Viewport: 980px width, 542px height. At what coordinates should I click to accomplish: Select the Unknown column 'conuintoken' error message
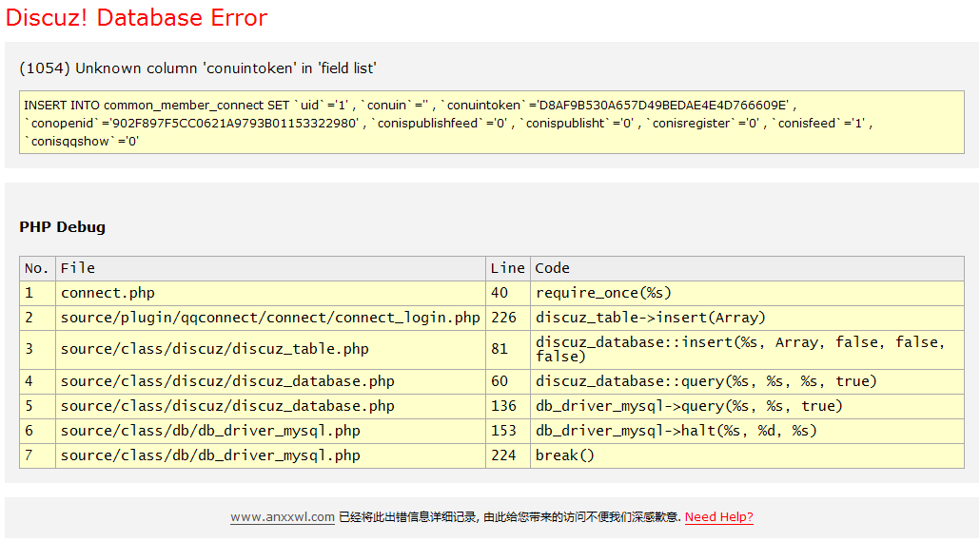[198, 68]
